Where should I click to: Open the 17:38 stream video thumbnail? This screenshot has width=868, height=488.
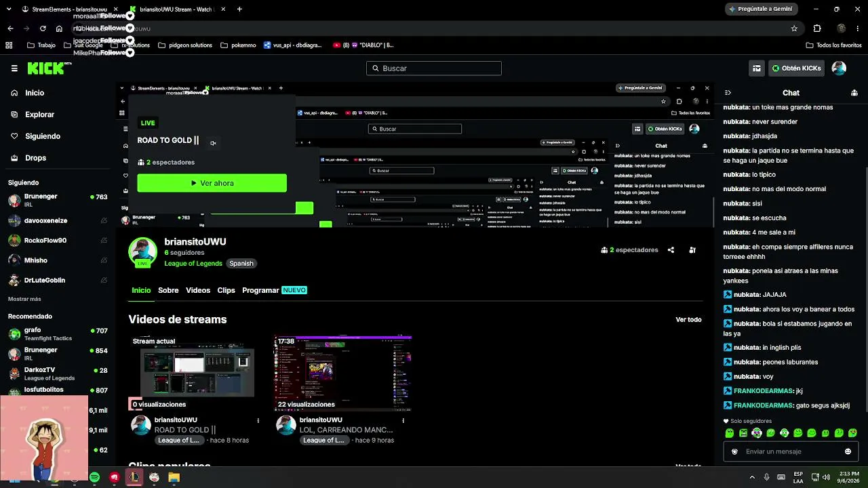point(343,374)
